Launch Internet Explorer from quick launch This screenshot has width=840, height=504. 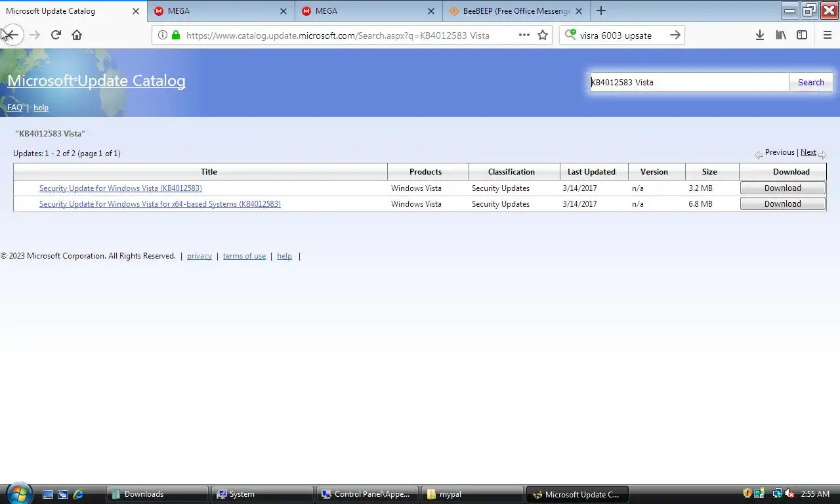coord(78,494)
